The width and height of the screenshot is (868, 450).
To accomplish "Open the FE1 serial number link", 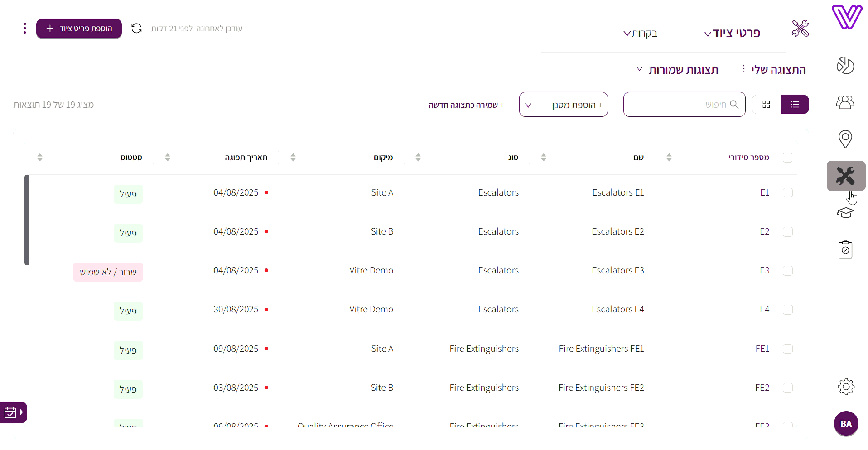I will (762, 349).
